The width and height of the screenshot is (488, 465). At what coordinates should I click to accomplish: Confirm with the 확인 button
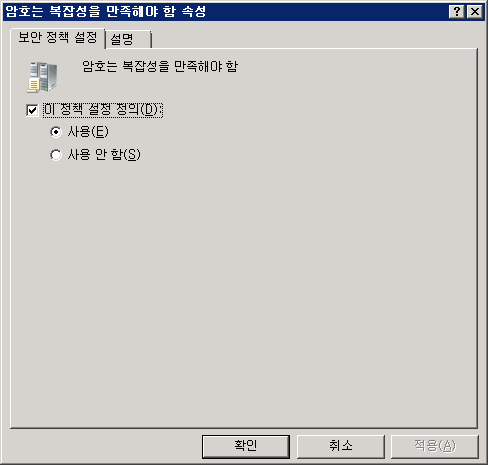(x=246, y=446)
